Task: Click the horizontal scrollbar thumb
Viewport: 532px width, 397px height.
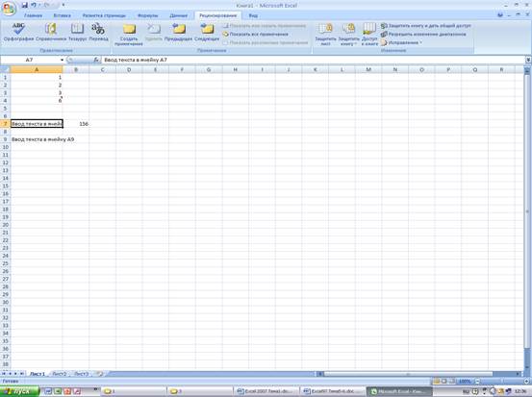Action: point(408,374)
